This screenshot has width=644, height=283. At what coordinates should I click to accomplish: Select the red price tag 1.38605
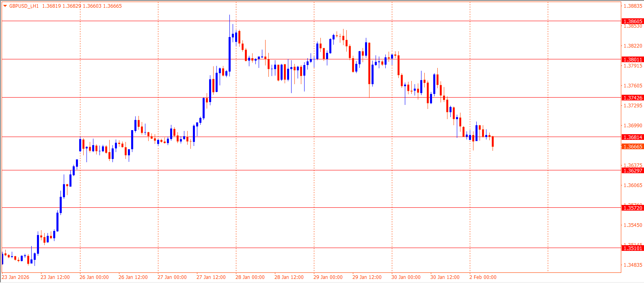pos(633,21)
